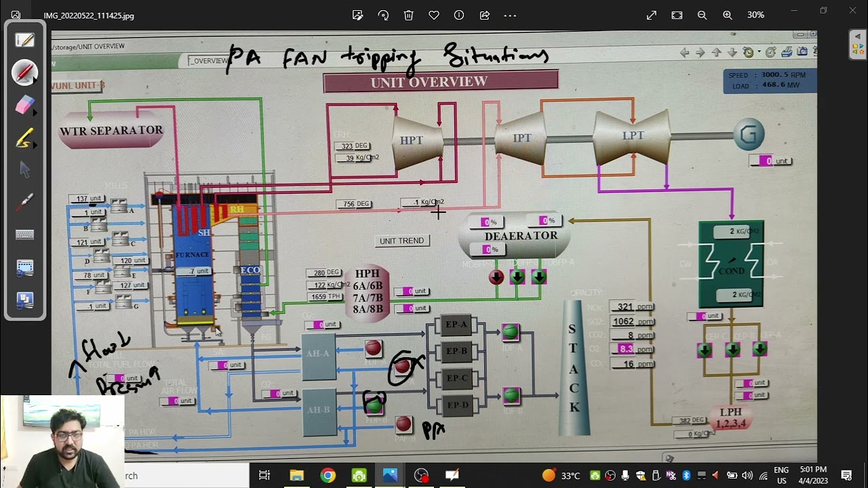Enter full screen with the diagonal arrows icon
868x488 pixels.
(x=652, y=15)
